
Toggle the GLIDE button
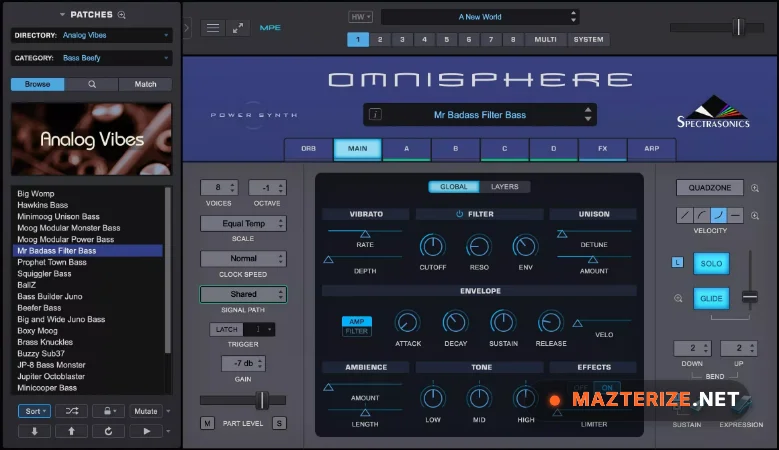click(x=711, y=299)
